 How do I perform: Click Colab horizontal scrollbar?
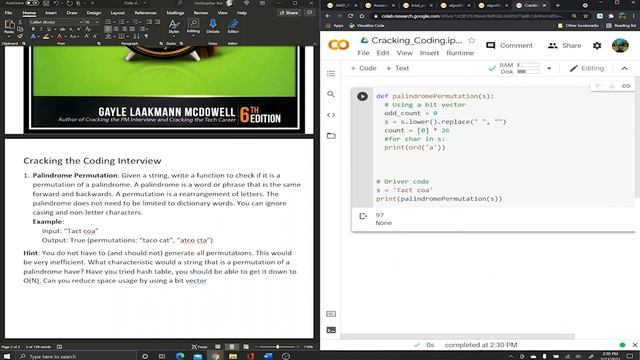pyautogui.click(x=458, y=337)
